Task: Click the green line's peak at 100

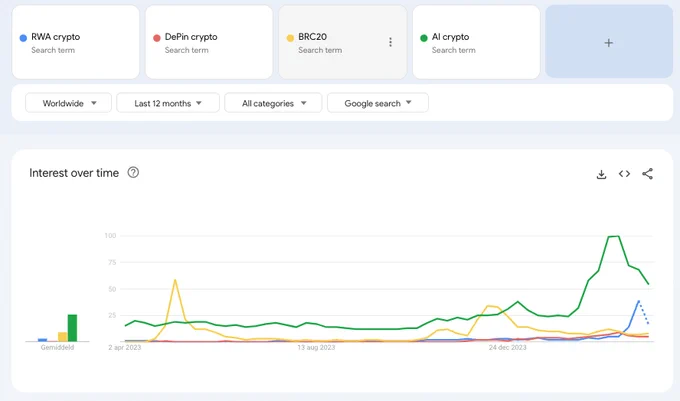Action: click(614, 236)
